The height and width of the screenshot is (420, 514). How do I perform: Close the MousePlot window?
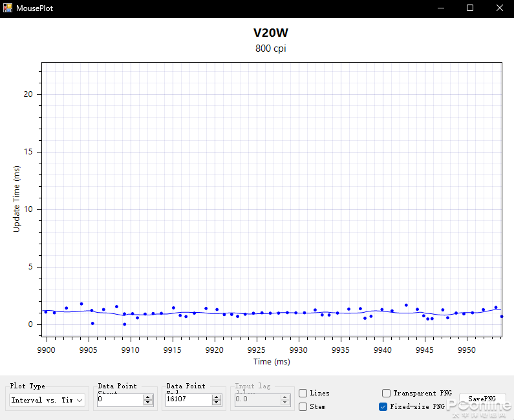click(500, 8)
